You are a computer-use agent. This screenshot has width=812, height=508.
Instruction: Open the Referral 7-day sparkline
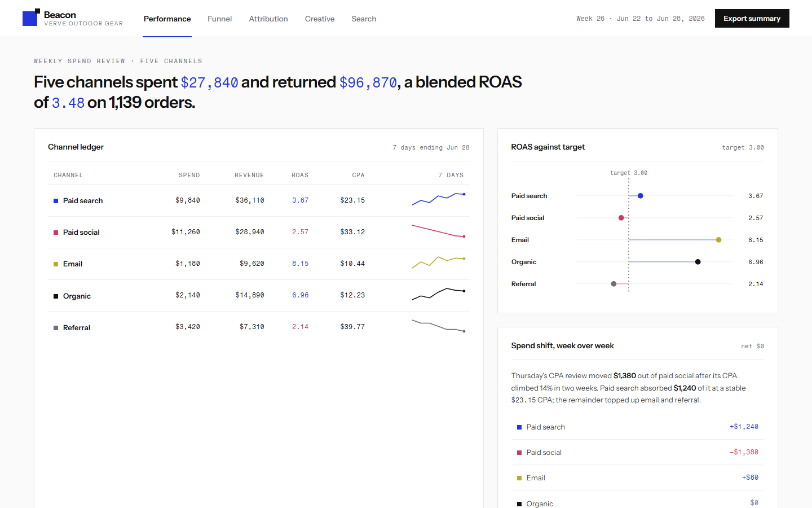click(x=439, y=326)
